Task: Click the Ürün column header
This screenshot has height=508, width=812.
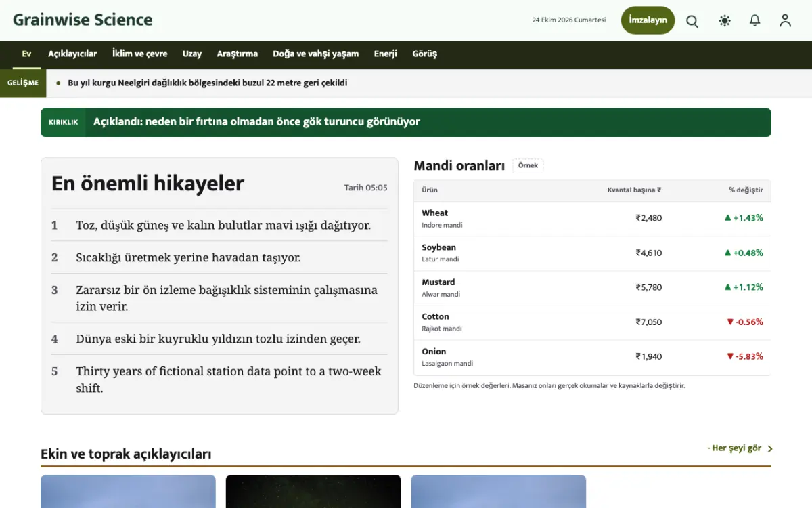Action: pyautogui.click(x=430, y=190)
